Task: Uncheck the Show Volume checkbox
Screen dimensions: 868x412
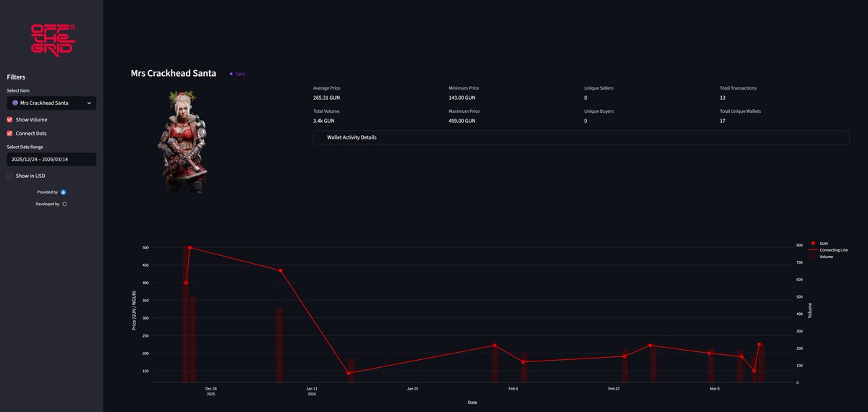Action: 10,120
